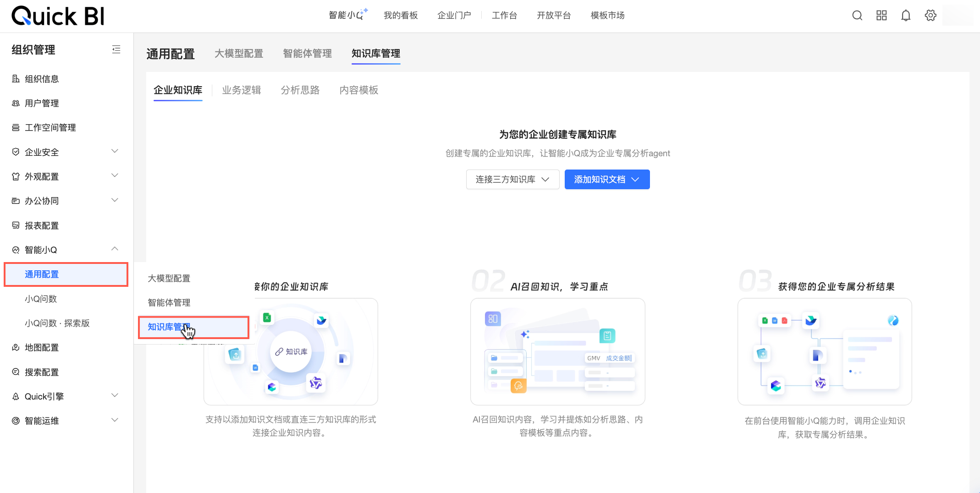
Task: Switch to the 内容模板 sub-tab
Action: [359, 90]
